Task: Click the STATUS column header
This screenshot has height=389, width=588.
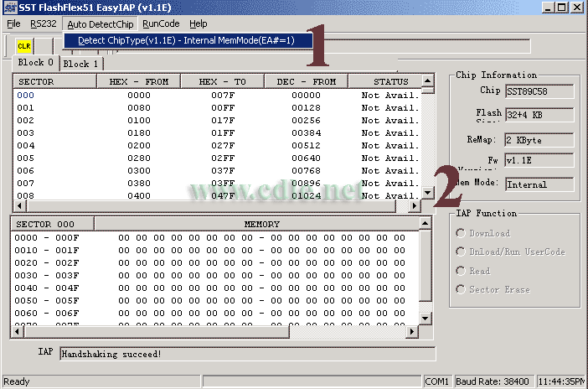Action: coord(384,82)
